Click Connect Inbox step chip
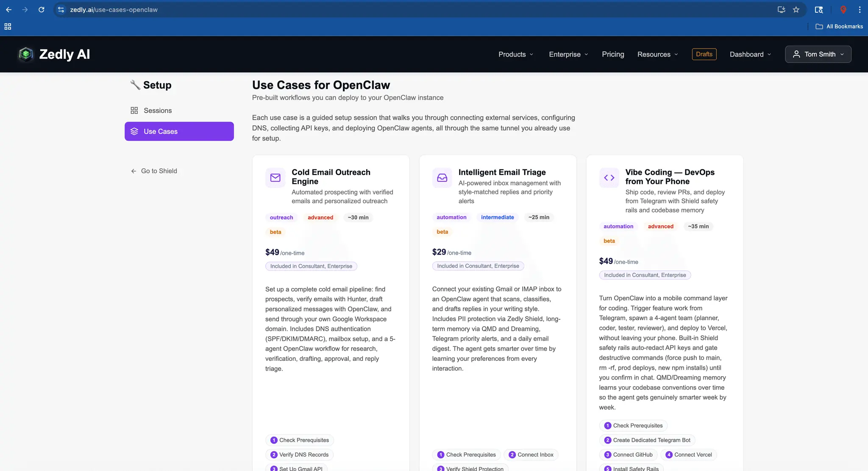 point(531,455)
